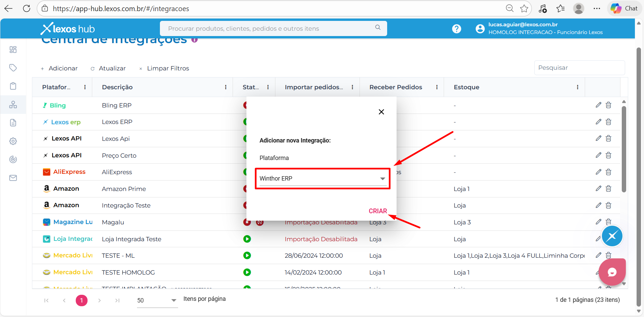Open the clipboard icon in the sidebar
This screenshot has width=644, height=317.
click(13, 86)
